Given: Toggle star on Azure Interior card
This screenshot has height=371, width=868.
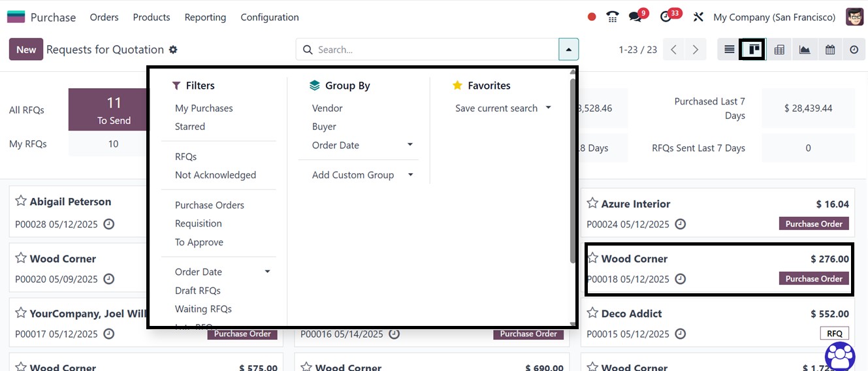Looking at the screenshot, I should [592, 203].
